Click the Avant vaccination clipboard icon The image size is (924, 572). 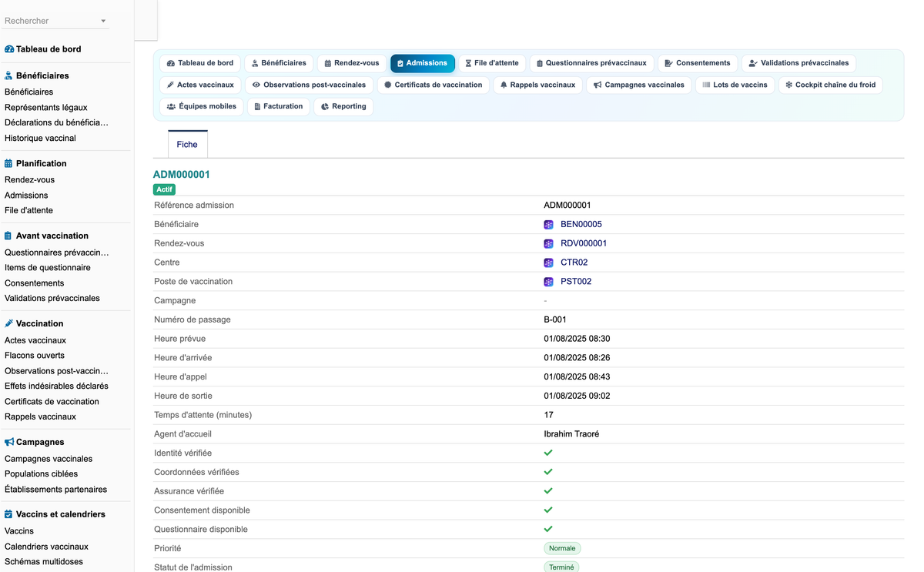coord(8,236)
